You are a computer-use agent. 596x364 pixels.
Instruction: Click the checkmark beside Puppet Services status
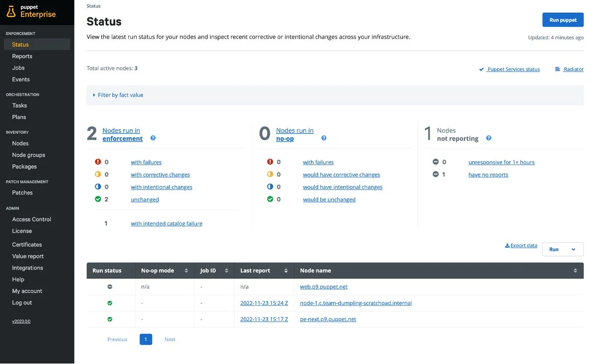coord(481,70)
